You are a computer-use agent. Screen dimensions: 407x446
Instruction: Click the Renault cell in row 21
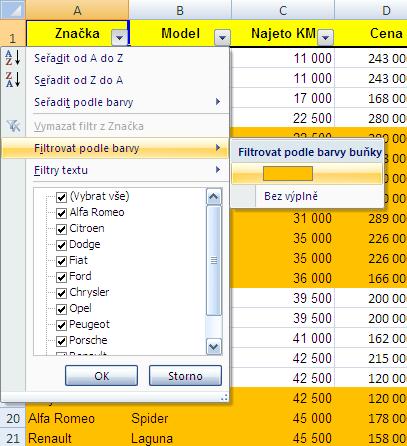tap(77, 438)
